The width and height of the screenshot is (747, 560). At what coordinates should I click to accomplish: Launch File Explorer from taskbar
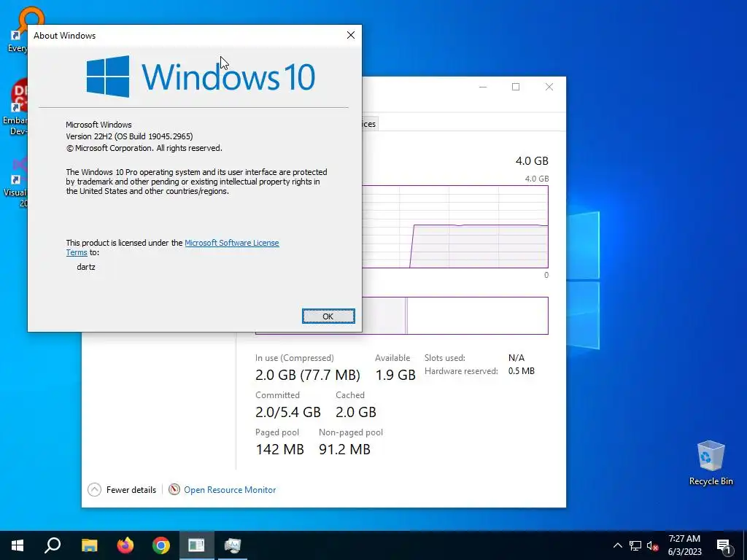(89, 545)
